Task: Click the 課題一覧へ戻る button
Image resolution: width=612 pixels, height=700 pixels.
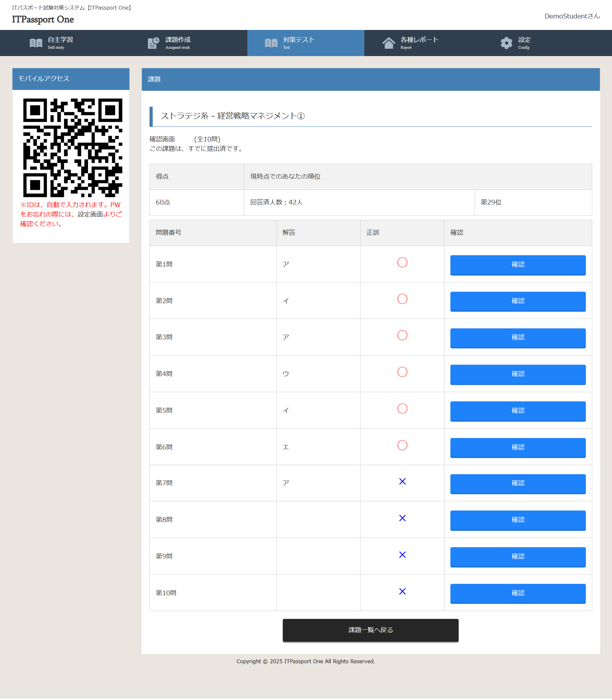Action: click(x=370, y=630)
